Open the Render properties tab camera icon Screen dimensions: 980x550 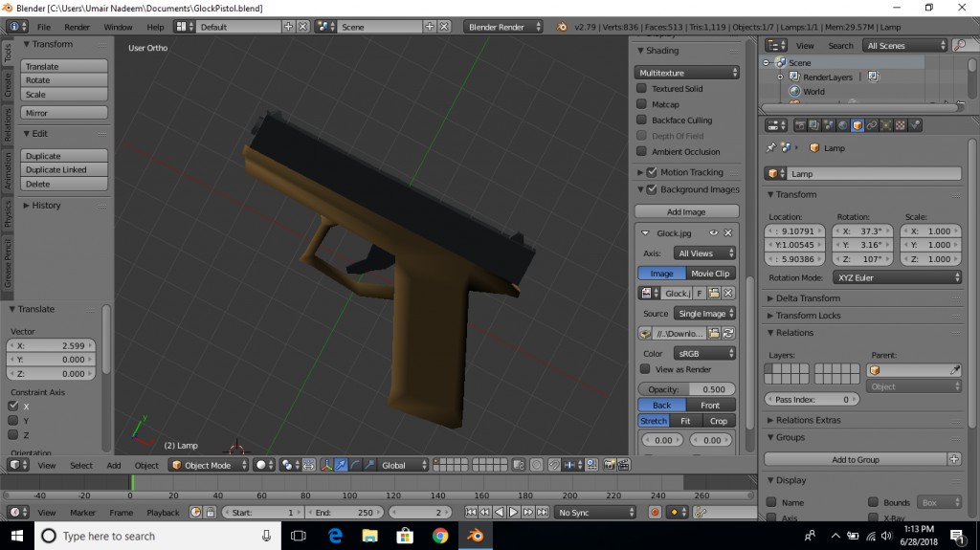pyautogui.click(x=799, y=125)
